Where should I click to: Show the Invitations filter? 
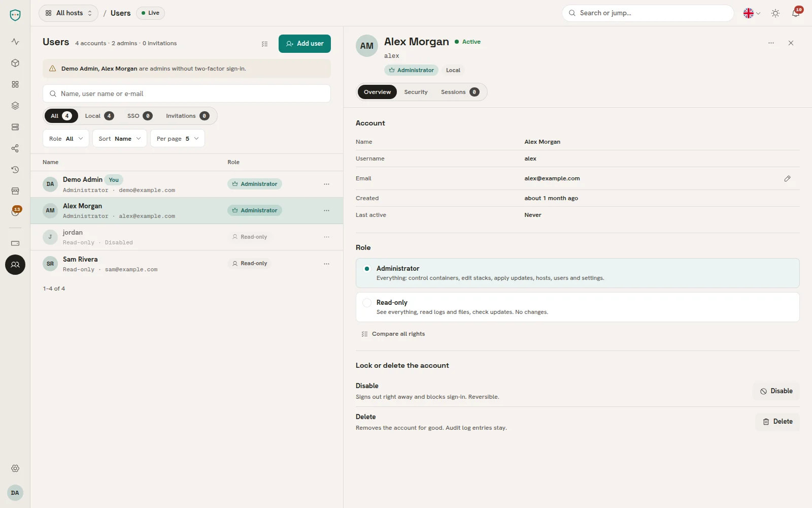(187, 116)
